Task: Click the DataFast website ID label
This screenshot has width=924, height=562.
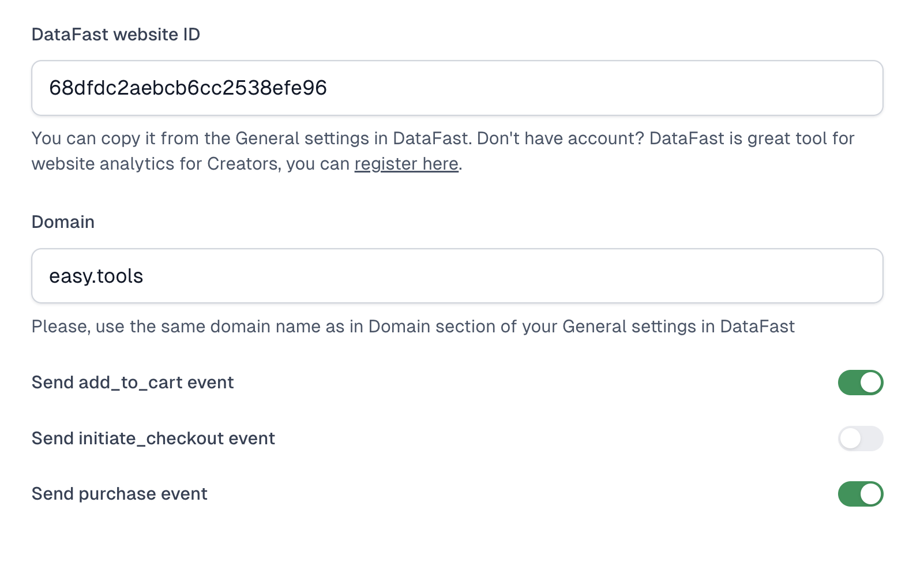Action: 115,35
